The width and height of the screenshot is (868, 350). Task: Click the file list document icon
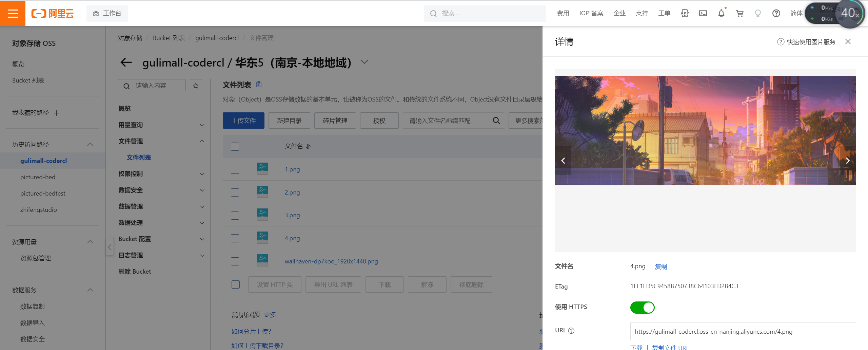[259, 84]
